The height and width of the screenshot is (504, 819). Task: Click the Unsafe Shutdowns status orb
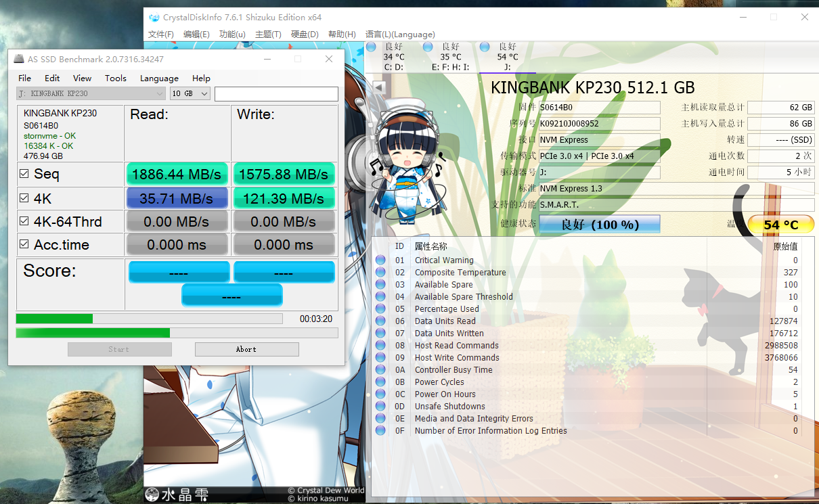(x=380, y=407)
